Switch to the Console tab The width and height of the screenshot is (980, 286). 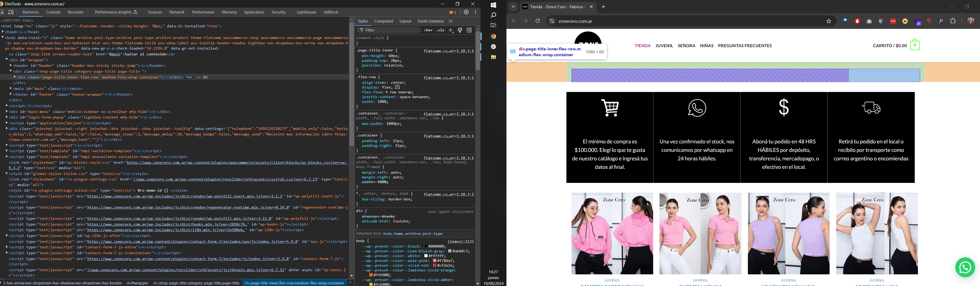point(53,12)
